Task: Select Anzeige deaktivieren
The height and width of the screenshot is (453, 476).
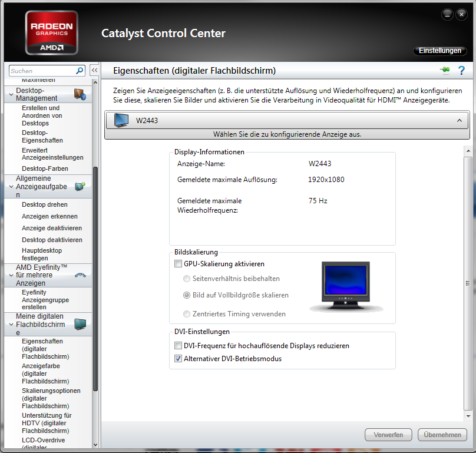Action: [52, 229]
